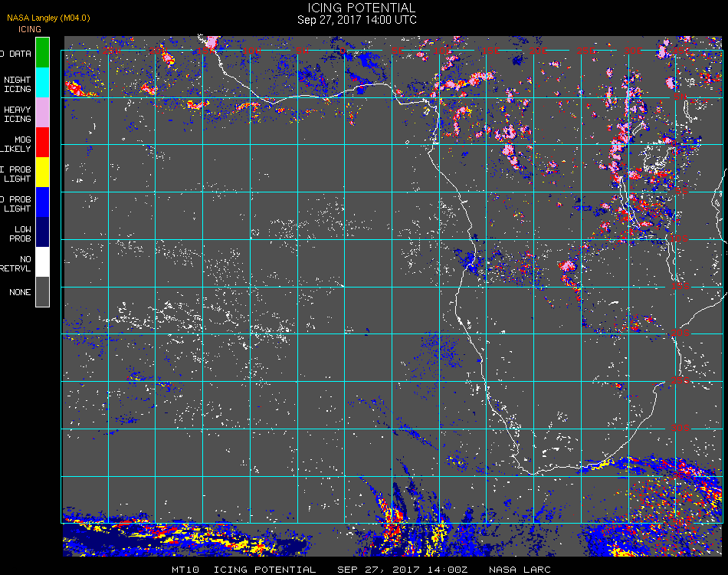Click the 'NONE' legend label
The image size is (728, 575).
[x=20, y=292]
